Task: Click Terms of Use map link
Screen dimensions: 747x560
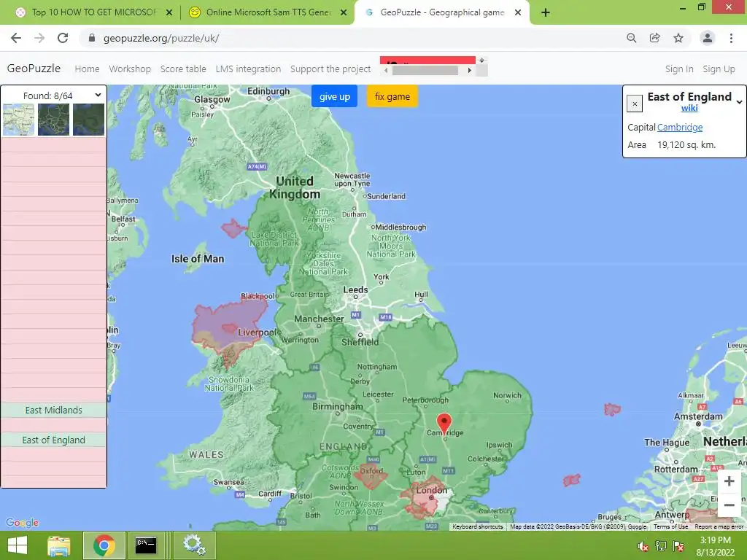Action: pyautogui.click(x=671, y=526)
